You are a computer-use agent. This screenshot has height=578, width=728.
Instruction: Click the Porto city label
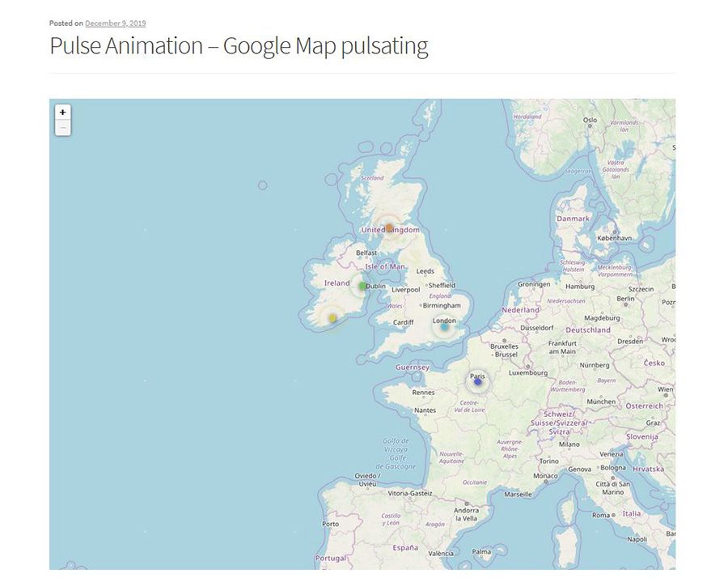(330, 524)
